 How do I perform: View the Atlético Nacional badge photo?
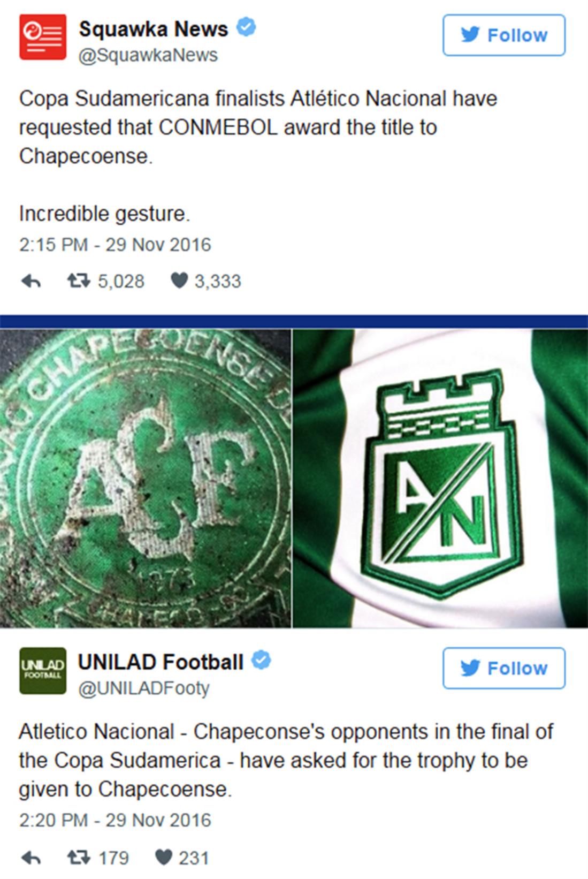[x=440, y=478]
